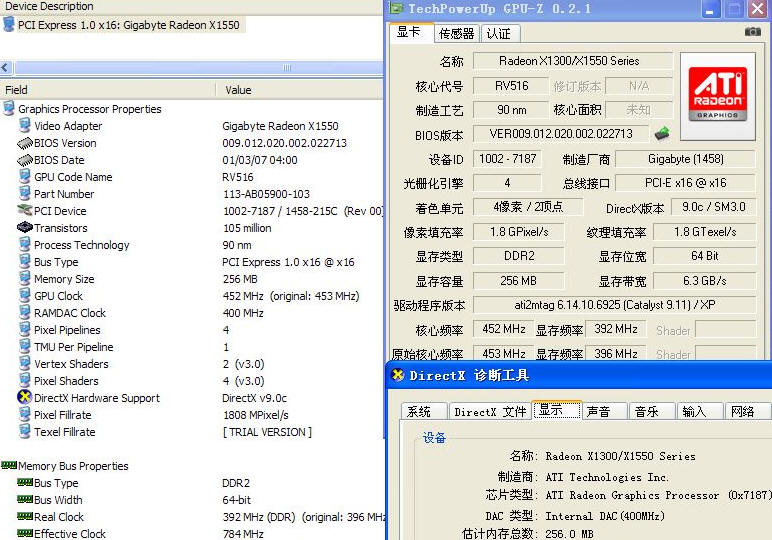Click the BIOS版本 field VER009.012.020.002.022713
The width and height of the screenshot is (772, 540).
point(560,134)
